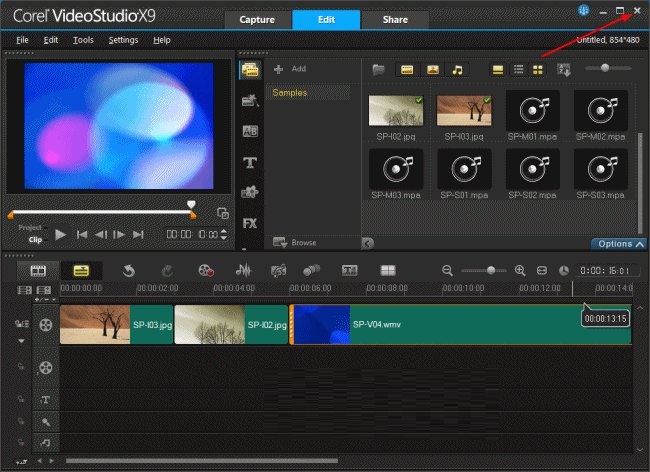Open the Instant Project library icon

[250, 100]
